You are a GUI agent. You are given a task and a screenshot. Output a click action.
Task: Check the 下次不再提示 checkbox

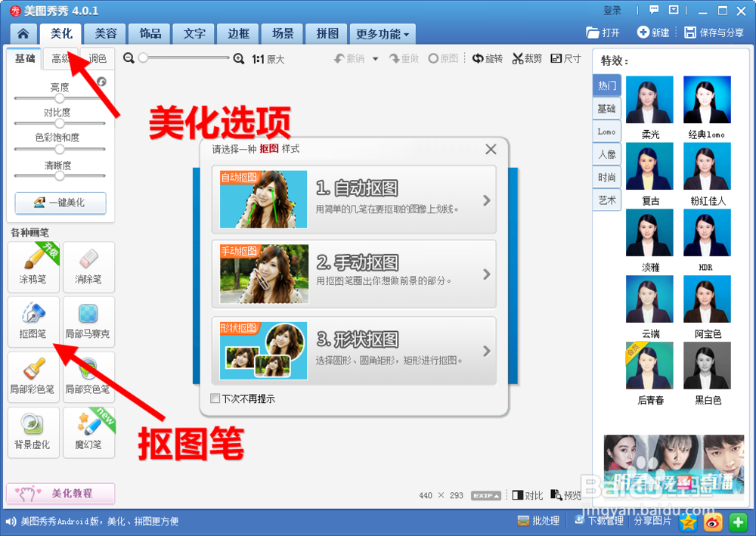point(215,398)
